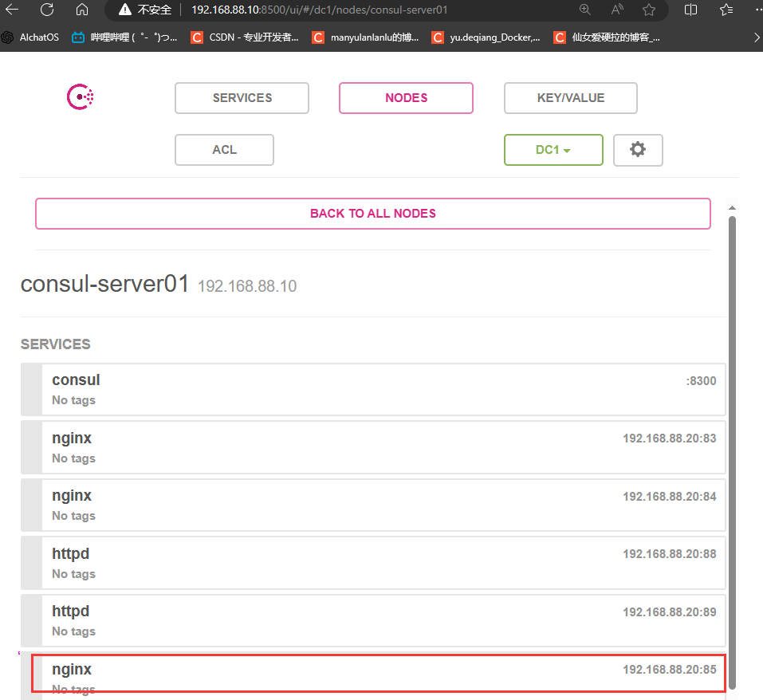
Task: Click the zoom magnifier icon in address bar
Action: (584, 10)
